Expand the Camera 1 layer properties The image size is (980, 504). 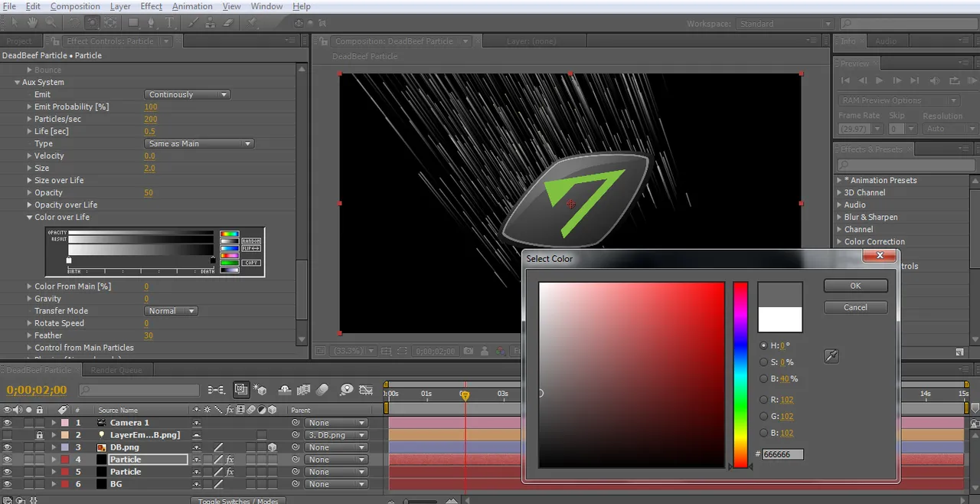point(54,423)
